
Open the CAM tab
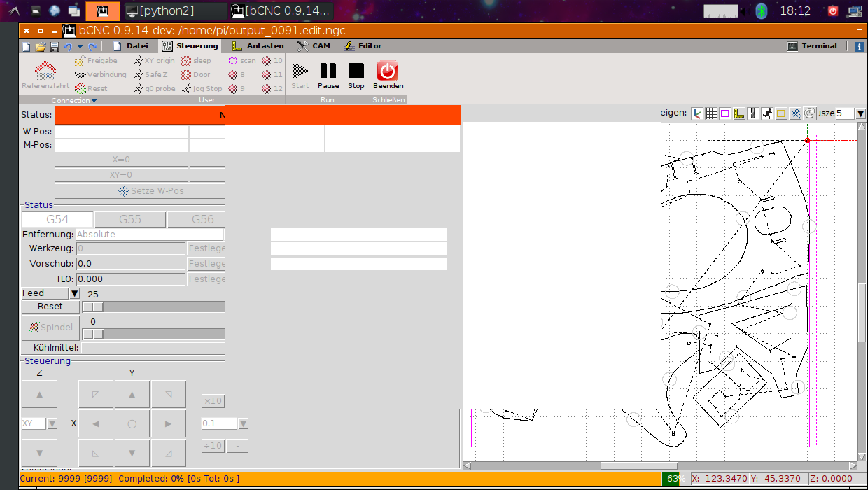[314, 46]
